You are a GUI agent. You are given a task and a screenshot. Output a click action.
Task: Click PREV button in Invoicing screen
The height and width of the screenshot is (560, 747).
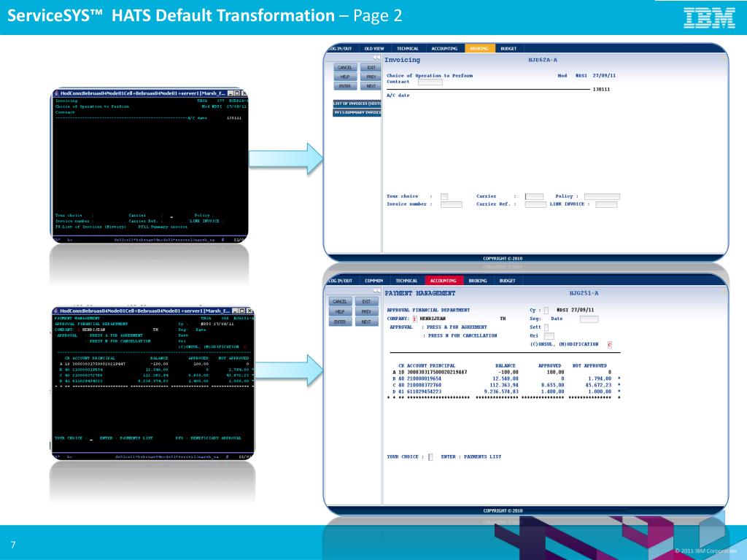371,77
